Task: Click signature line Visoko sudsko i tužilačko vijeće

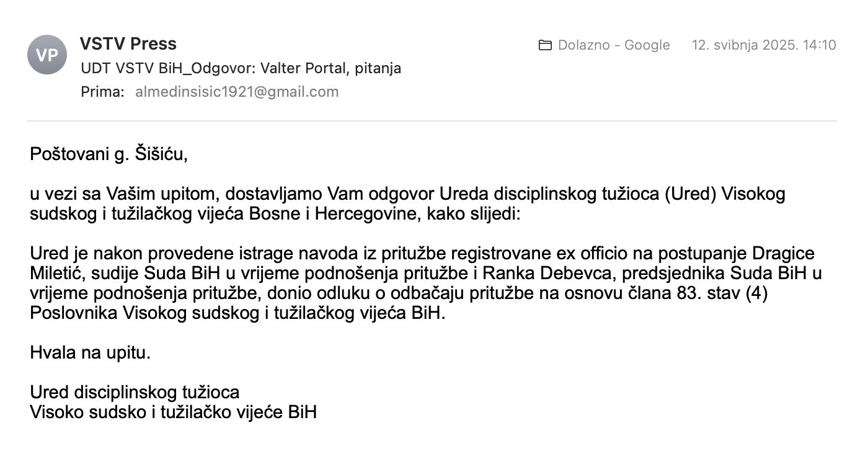Action: pos(173,412)
